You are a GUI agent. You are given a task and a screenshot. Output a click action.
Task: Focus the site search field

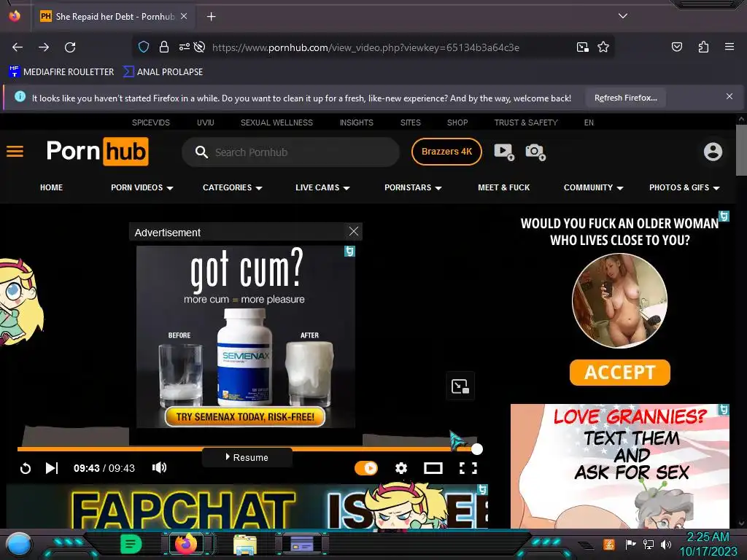point(290,152)
